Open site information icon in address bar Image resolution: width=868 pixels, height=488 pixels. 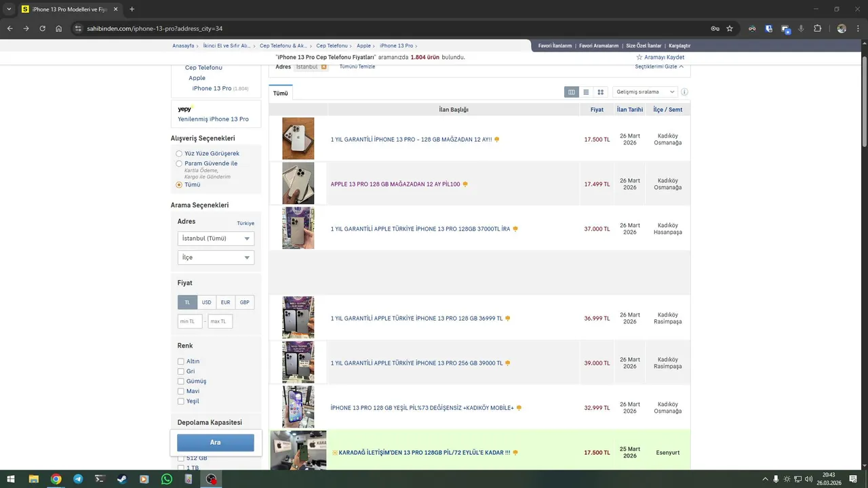[78, 28]
